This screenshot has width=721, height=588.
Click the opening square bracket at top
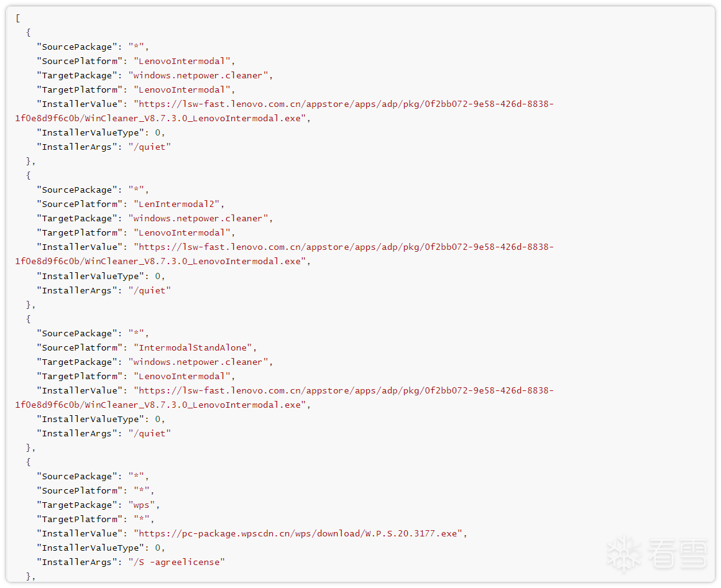coord(18,18)
